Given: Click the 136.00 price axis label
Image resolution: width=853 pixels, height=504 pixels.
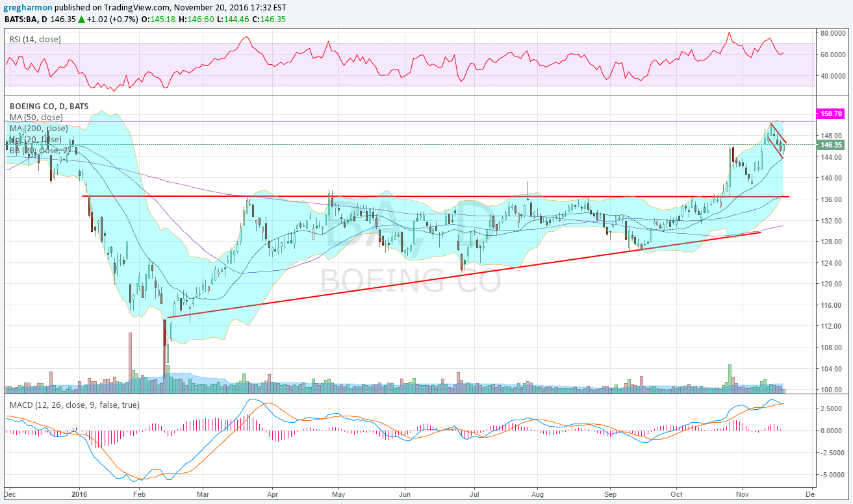Looking at the screenshot, I should pyautogui.click(x=830, y=199).
